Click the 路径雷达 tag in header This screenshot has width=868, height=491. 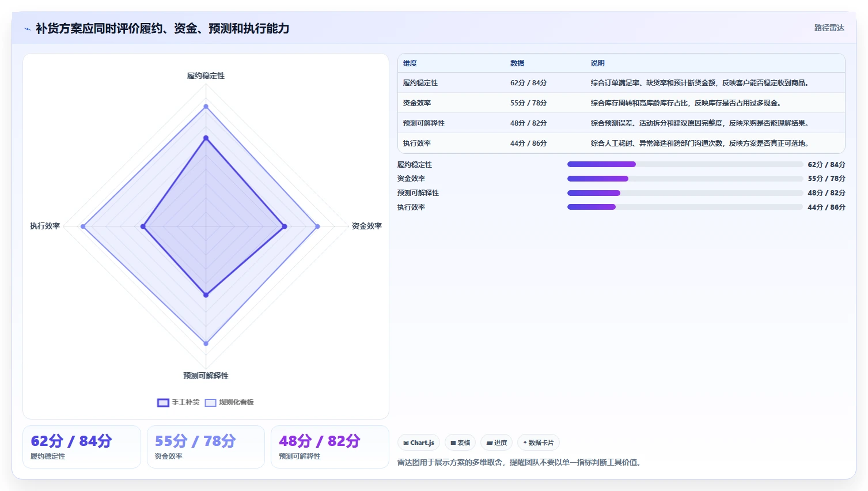pyautogui.click(x=829, y=28)
